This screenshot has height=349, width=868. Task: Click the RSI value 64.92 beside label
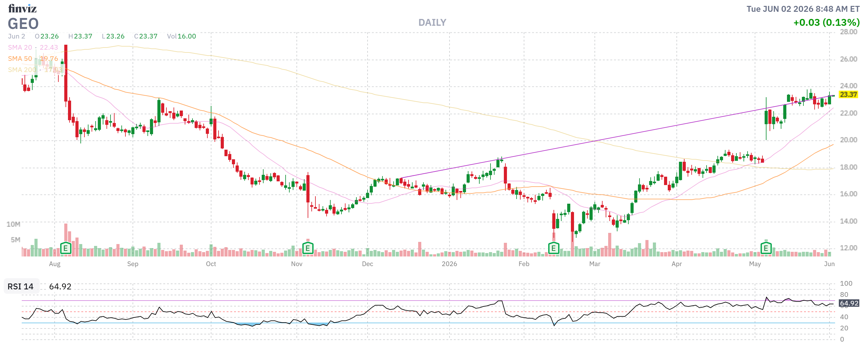click(x=60, y=287)
